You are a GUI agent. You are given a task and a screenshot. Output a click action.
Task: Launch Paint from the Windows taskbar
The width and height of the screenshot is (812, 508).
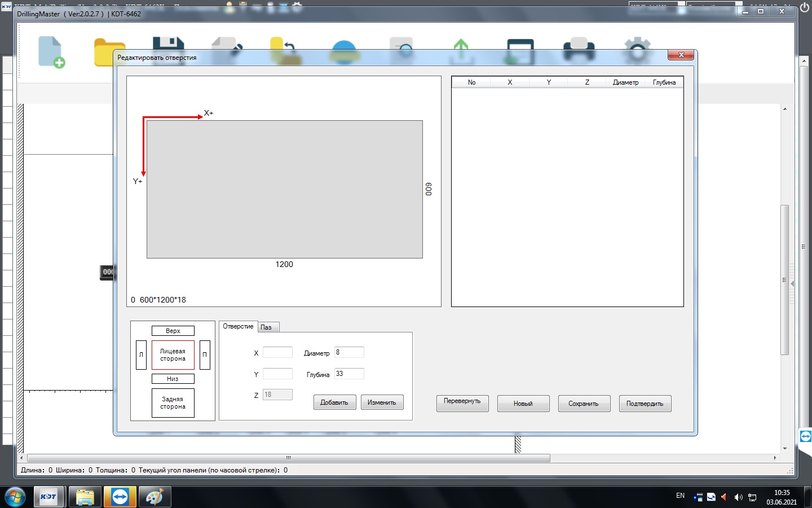(154, 497)
